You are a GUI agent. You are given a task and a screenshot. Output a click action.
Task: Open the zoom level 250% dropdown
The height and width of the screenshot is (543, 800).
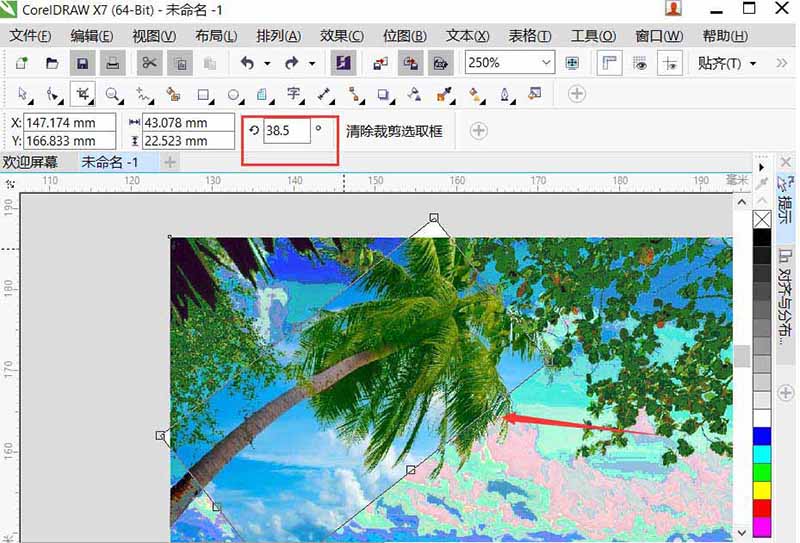point(546,63)
